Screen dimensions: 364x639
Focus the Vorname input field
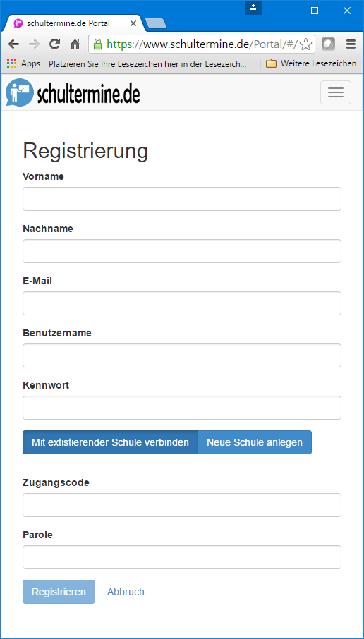click(x=182, y=199)
